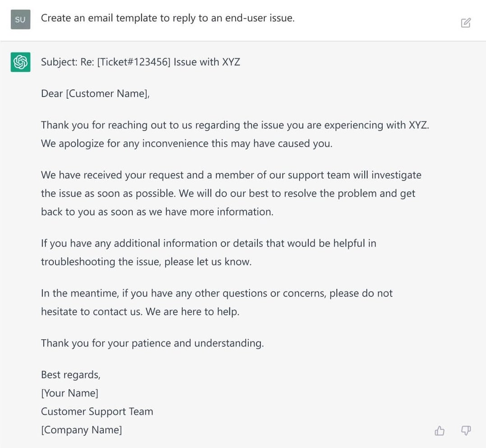Select the patience and understanding sentence

(153, 343)
